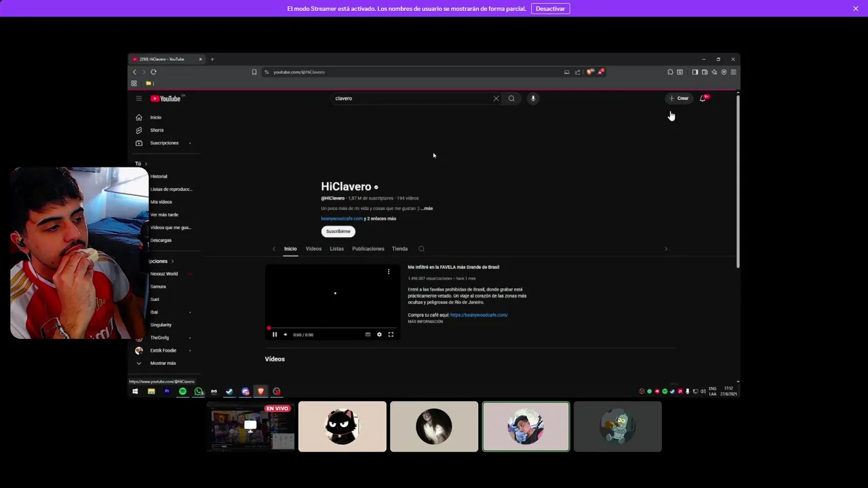Open 'Me infiltré en la FAVELA' video title

[x=454, y=267]
